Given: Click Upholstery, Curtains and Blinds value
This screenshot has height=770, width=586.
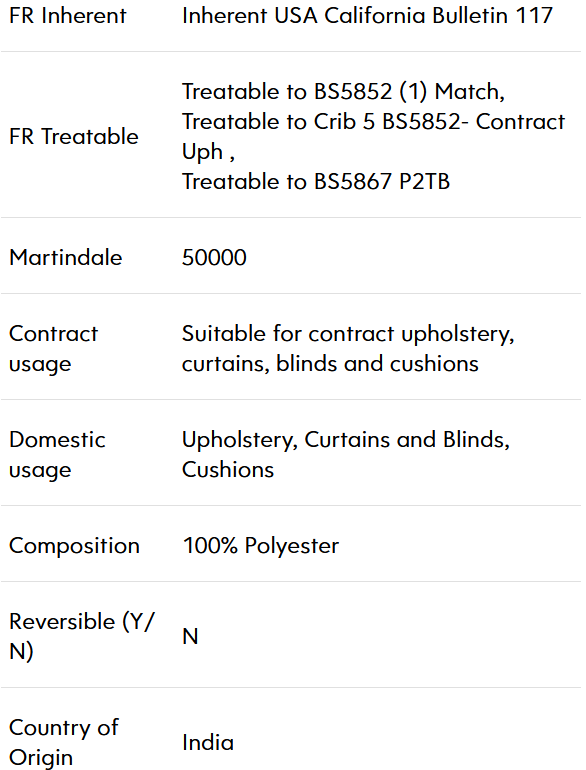Looking at the screenshot, I should click(x=346, y=440).
